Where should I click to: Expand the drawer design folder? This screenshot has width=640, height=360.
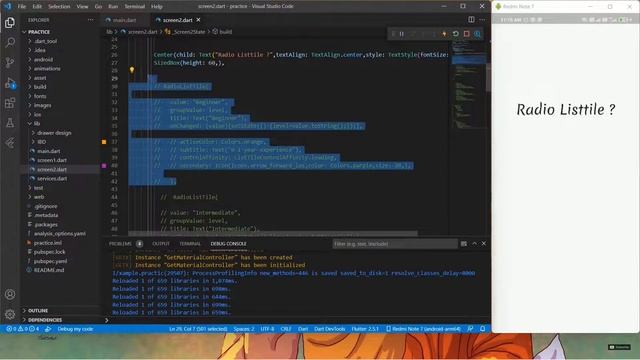tap(54, 133)
